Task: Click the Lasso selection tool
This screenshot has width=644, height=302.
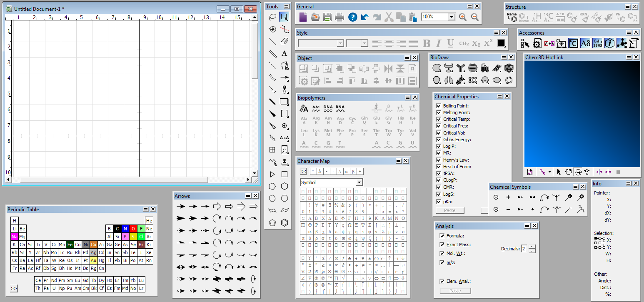Action: pyautogui.click(x=272, y=17)
